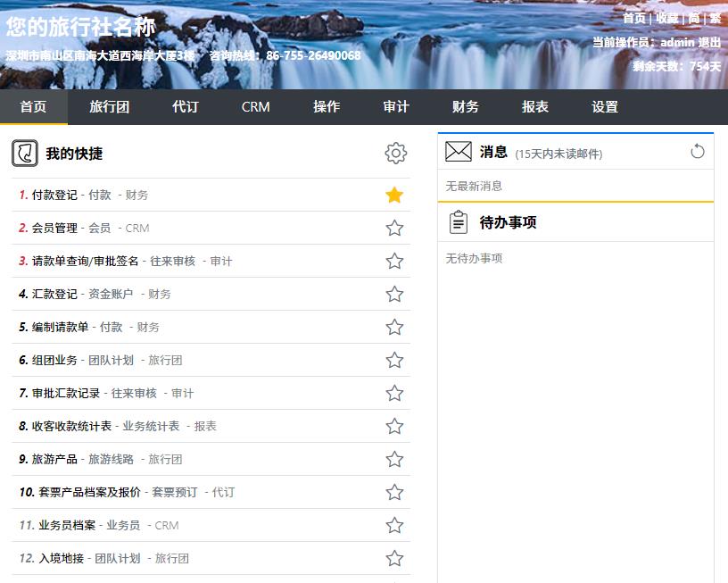Click the 收藏 link in header
Screen dimensions: 728x583
667,18
